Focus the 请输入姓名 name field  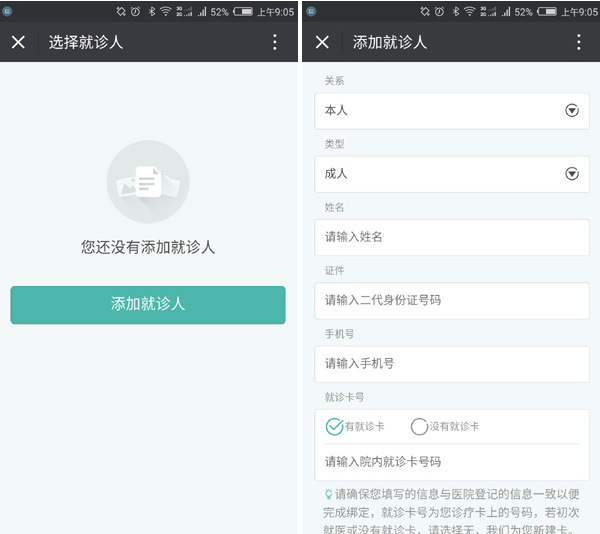[x=452, y=238]
